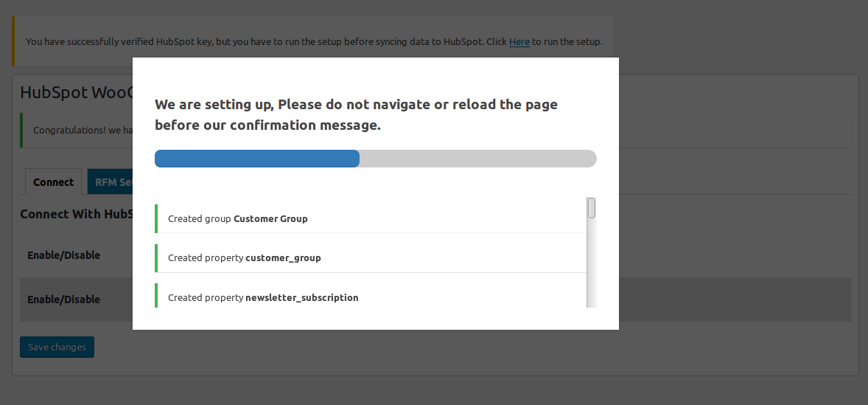This screenshot has width=868, height=405.
Task: Click the Save changes button
Action: 57,347
